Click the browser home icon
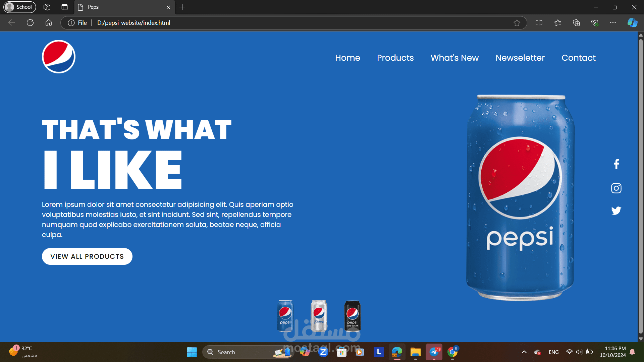The image size is (644, 362). coord(49,23)
